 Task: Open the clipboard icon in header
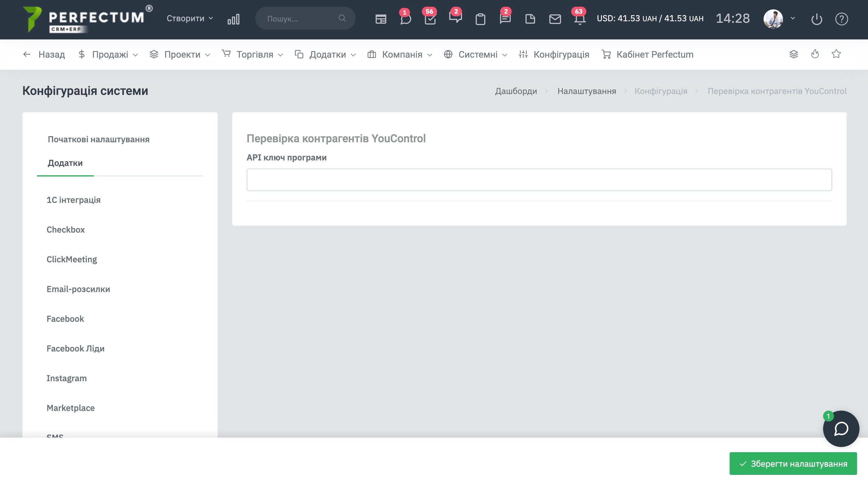coord(480,19)
